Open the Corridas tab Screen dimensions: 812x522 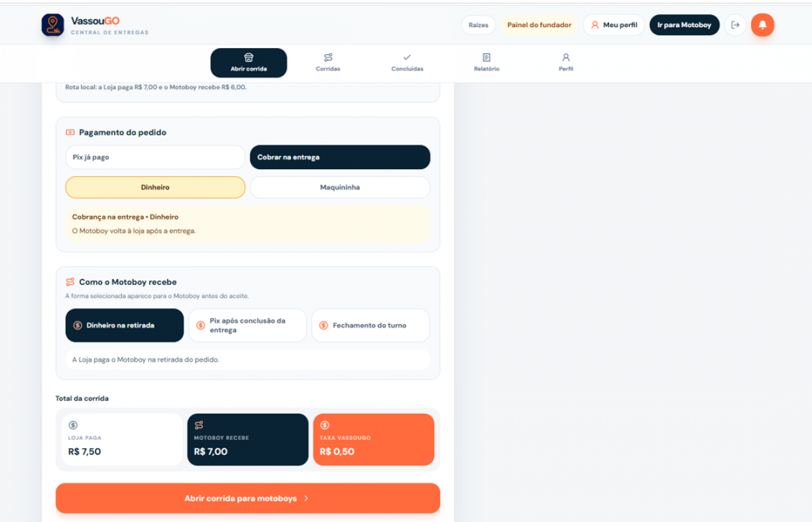(x=328, y=63)
